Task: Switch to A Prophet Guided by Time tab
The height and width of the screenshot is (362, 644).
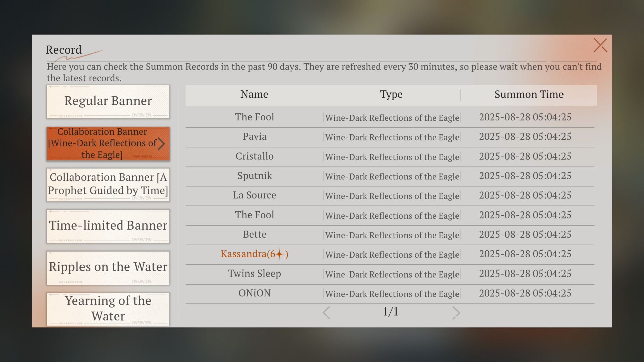Action: [x=108, y=184]
